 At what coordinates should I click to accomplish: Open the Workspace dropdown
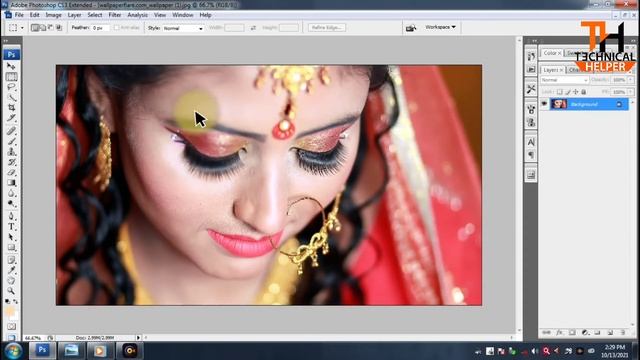[440, 27]
